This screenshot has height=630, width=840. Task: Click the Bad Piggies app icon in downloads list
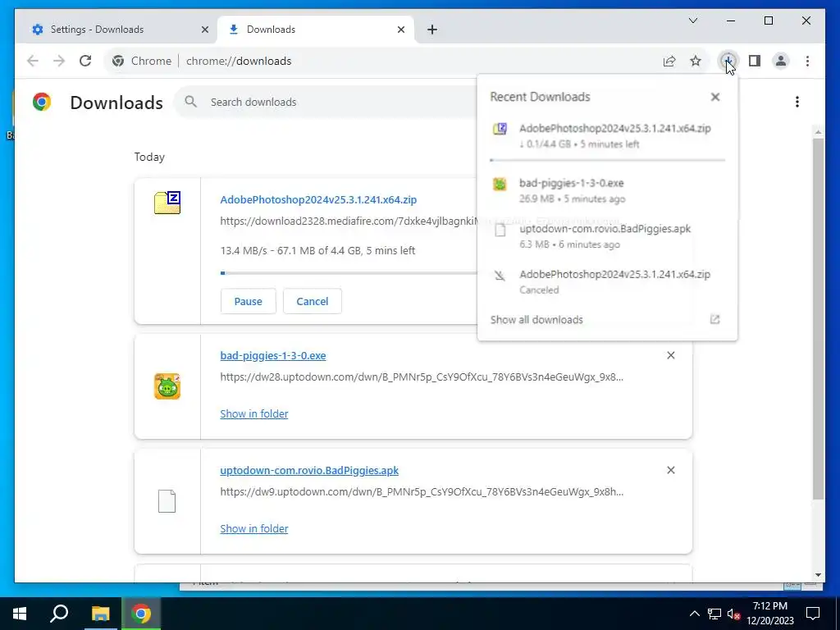tap(167, 386)
